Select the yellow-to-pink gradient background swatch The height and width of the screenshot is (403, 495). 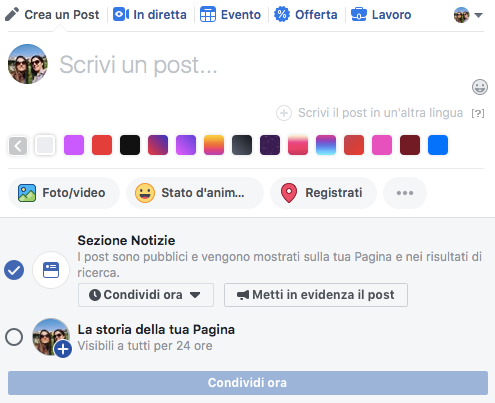(x=214, y=145)
